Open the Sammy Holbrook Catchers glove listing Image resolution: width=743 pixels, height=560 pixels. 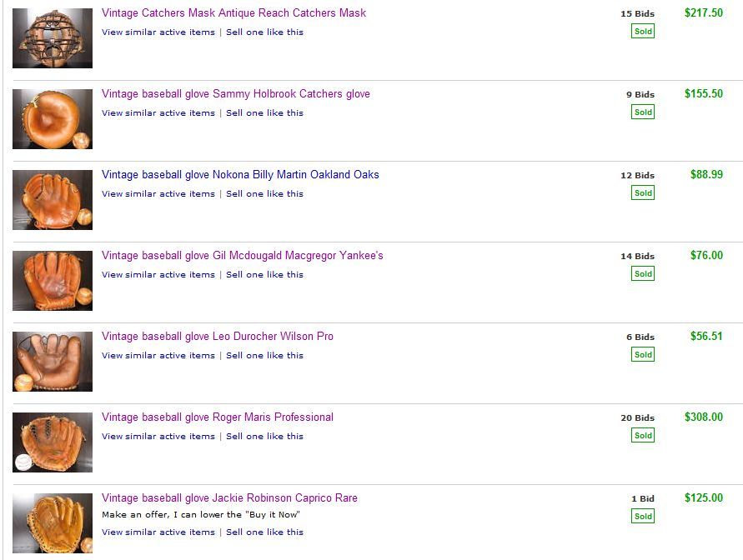[x=235, y=94]
